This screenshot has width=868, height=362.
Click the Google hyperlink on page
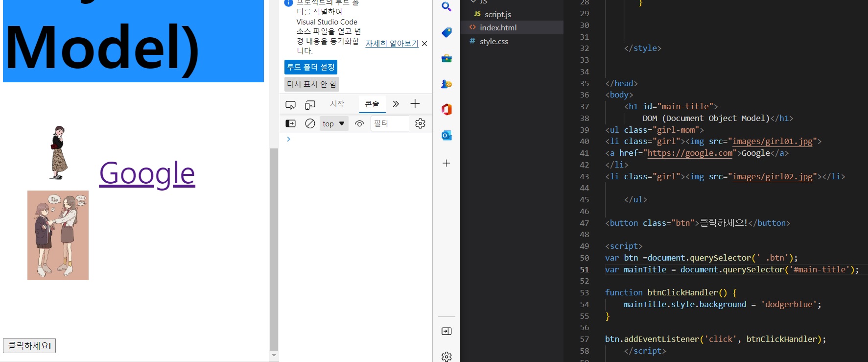point(147,173)
